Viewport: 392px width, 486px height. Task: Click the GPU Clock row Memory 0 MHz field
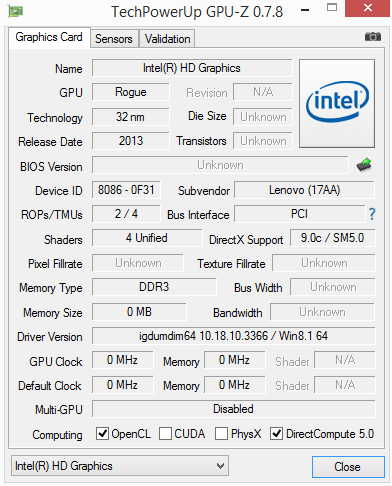coord(235,360)
